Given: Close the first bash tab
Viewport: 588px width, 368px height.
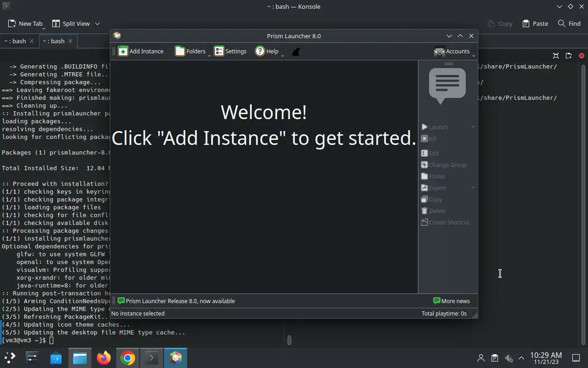Looking at the screenshot, I should click(32, 41).
